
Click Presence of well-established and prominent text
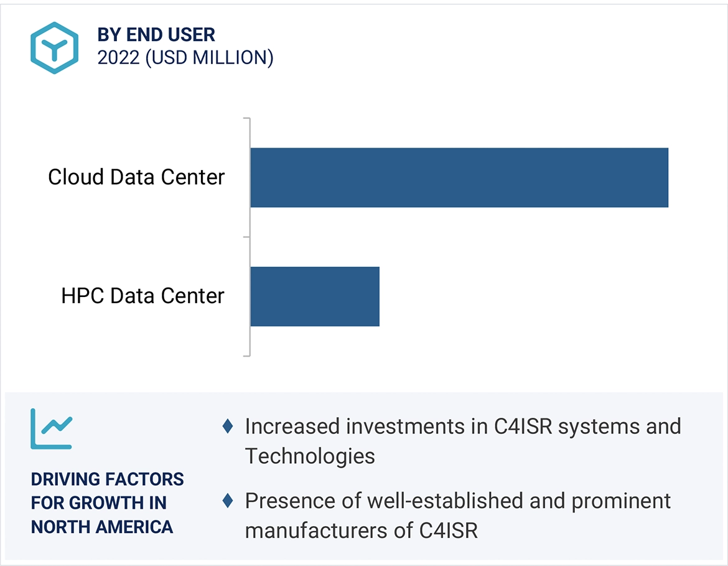click(458, 501)
